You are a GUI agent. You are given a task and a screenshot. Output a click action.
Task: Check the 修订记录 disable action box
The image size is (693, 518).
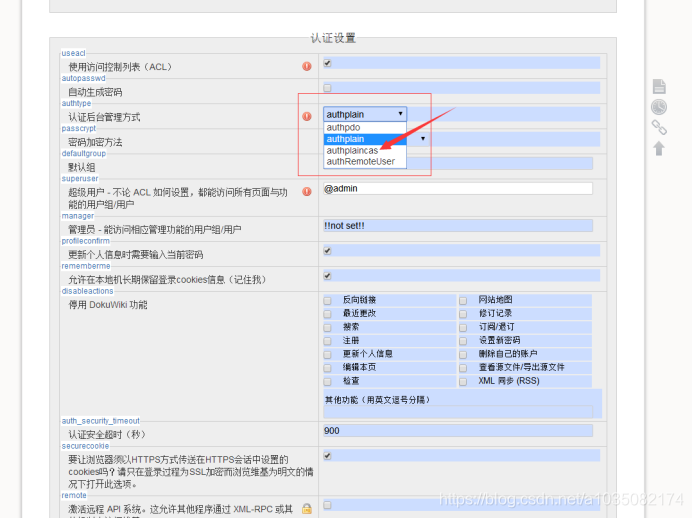point(463,314)
